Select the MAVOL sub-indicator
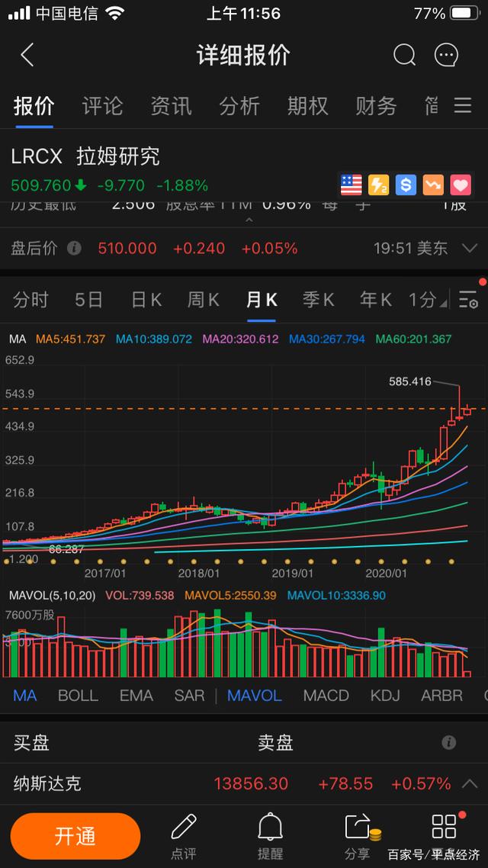Viewport: 488px width, 868px height. [x=255, y=696]
